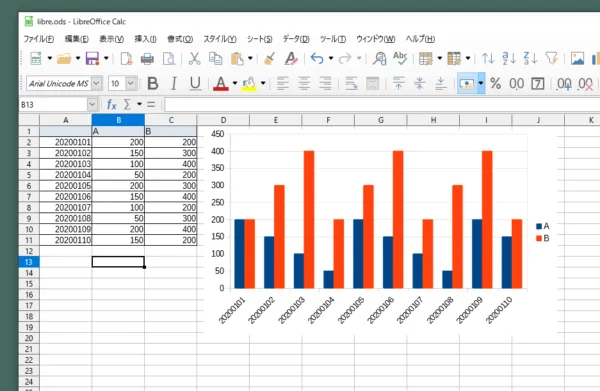
Task: Click the Insert Row icon
Action: click(426, 59)
